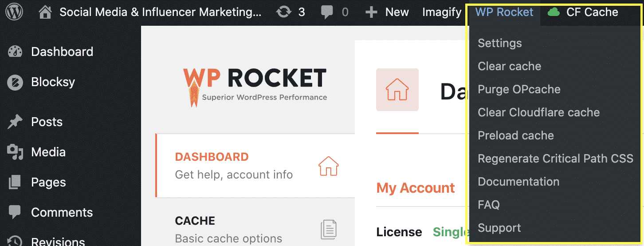The width and height of the screenshot is (644, 246).
Task: Open Comments in the sidebar
Action: click(x=62, y=213)
